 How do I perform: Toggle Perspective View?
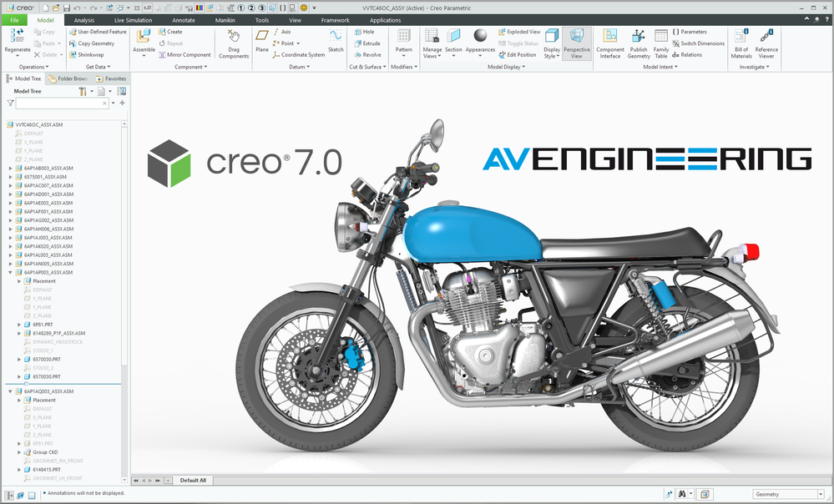point(577,43)
